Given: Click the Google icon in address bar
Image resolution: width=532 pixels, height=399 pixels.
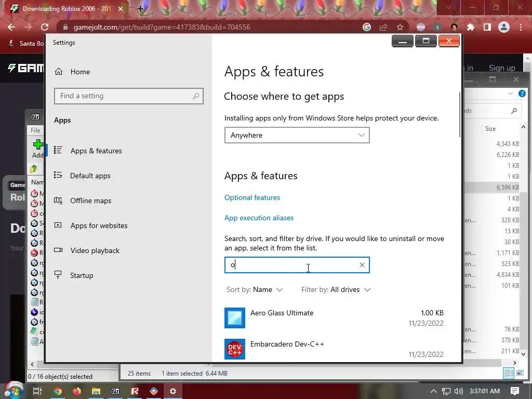Looking at the screenshot, I should [x=367, y=27].
